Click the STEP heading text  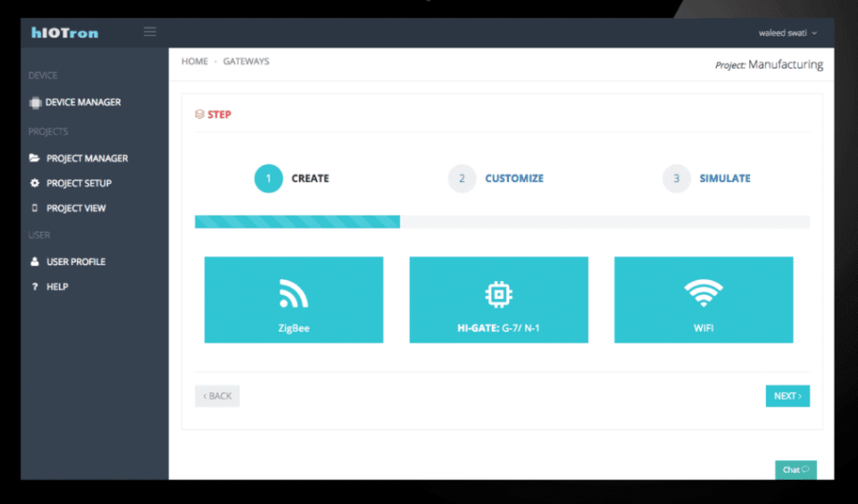point(220,114)
